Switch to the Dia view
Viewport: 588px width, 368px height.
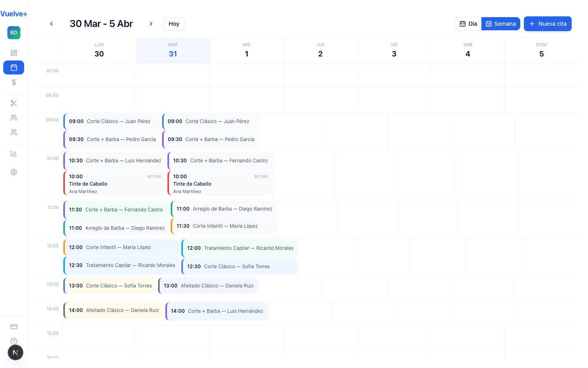pyautogui.click(x=468, y=24)
